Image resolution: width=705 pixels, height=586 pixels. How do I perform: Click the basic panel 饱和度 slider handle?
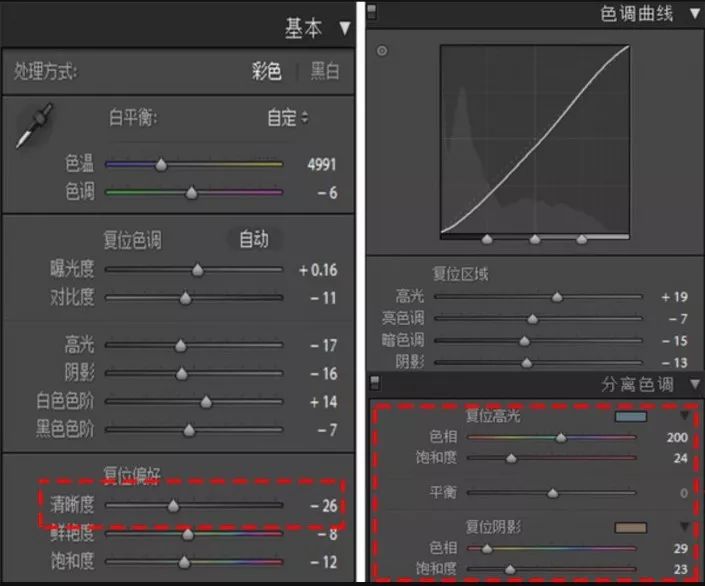click(x=184, y=562)
